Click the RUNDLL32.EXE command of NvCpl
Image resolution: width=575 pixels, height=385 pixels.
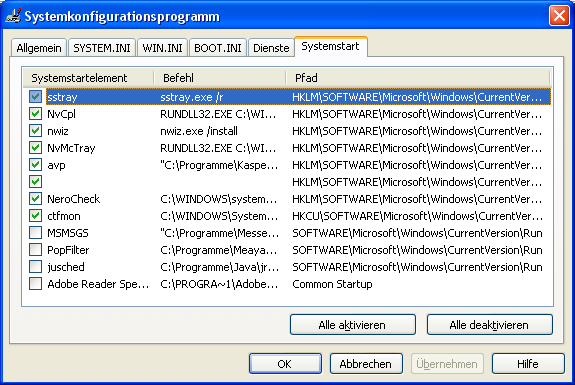coord(218,114)
